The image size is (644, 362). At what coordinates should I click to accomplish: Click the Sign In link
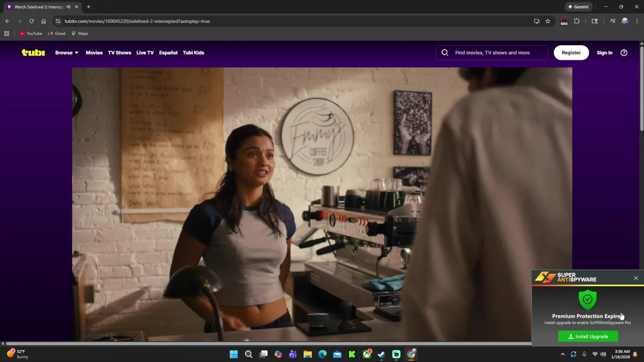click(x=604, y=52)
